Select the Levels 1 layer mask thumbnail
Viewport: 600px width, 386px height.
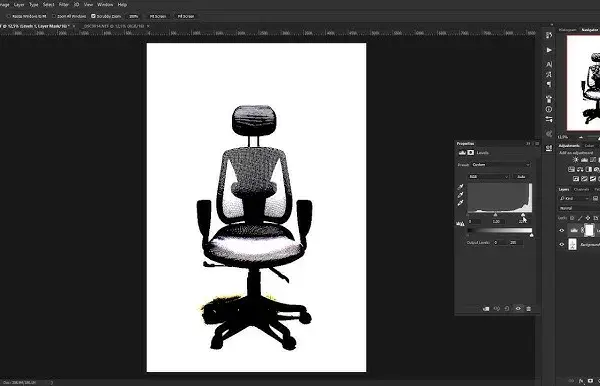click(x=589, y=230)
